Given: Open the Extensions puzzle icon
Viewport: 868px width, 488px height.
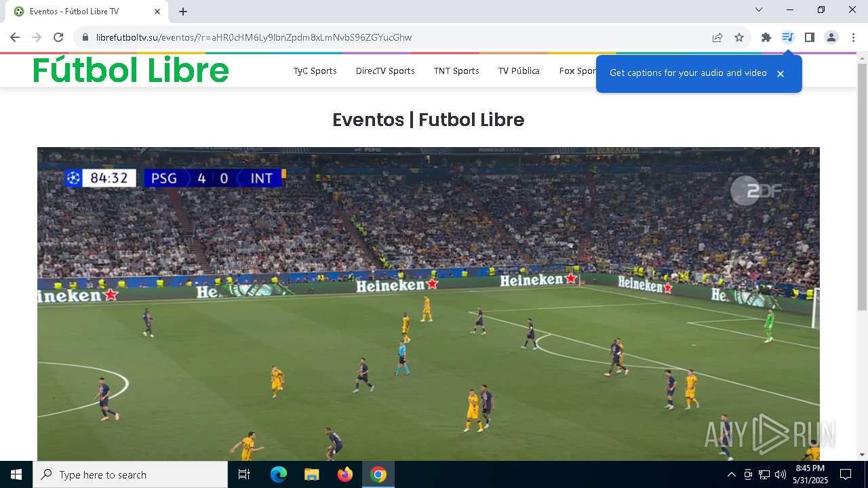Looking at the screenshot, I should 766,37.
